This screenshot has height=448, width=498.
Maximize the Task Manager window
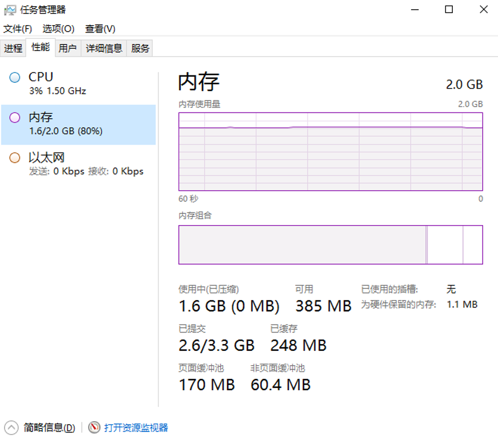click(449, 10)
